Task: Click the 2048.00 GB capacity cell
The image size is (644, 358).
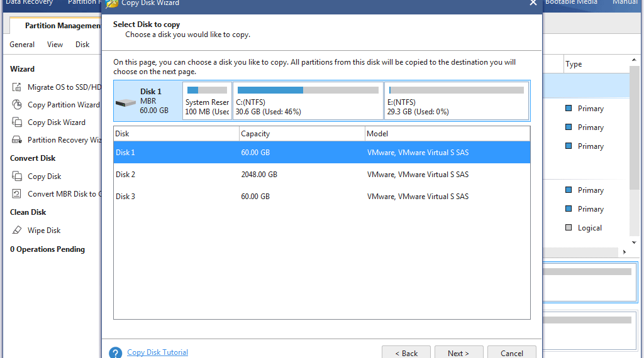Action: [x=259, y=174]
